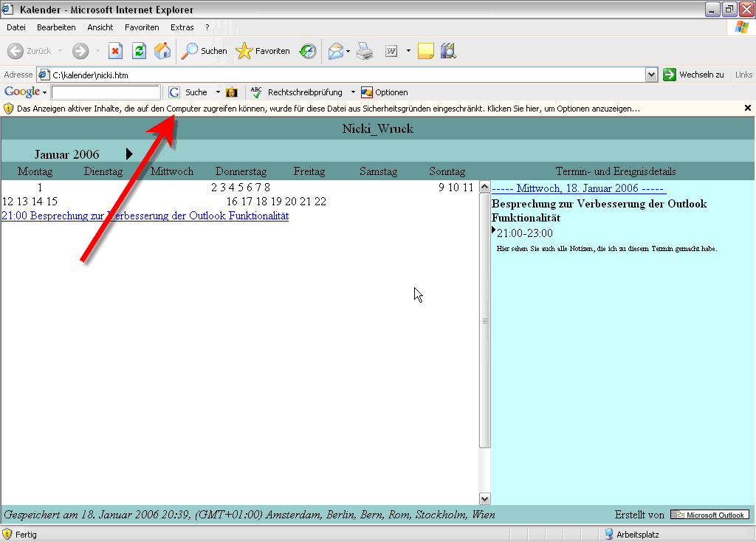Click the Research book icon
The height and width of the screenshot is (542, 756).
tap(448, 51)
